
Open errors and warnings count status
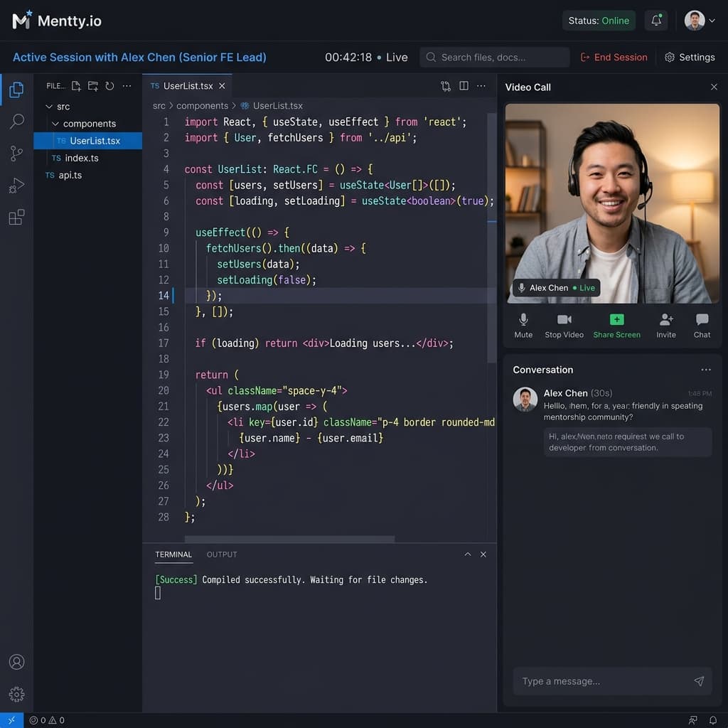(x=47, y=720)
